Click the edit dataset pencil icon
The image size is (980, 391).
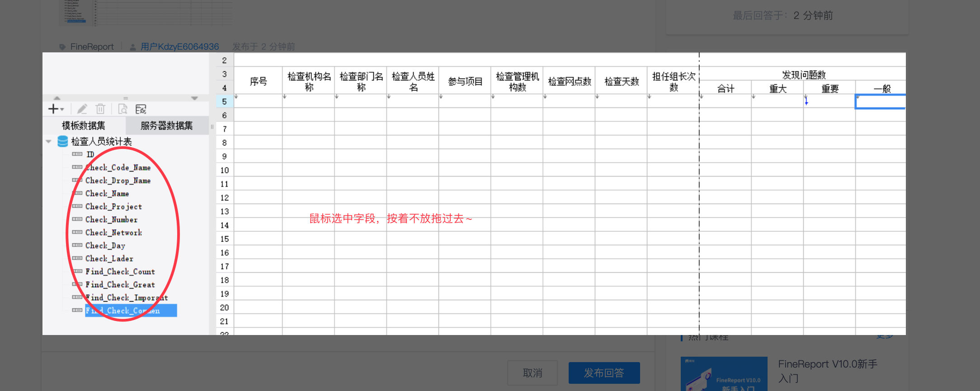click(82, 109)
